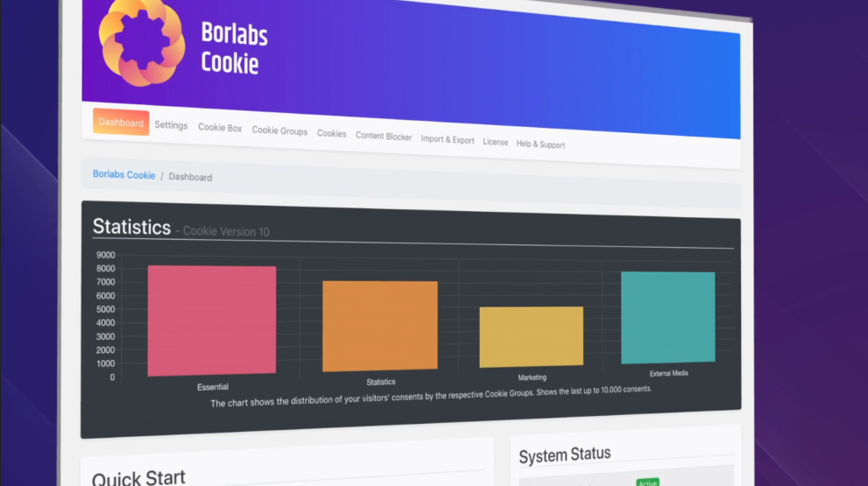868x486 pixels.
Task: Go to the License tab
Action: click(496, 142)
